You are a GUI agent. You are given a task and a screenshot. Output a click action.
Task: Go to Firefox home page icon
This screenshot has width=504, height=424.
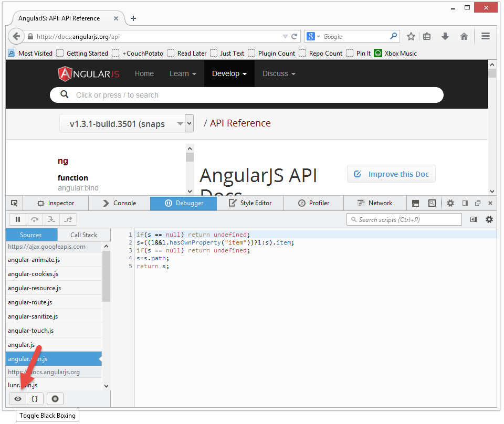tap(464, 36)
